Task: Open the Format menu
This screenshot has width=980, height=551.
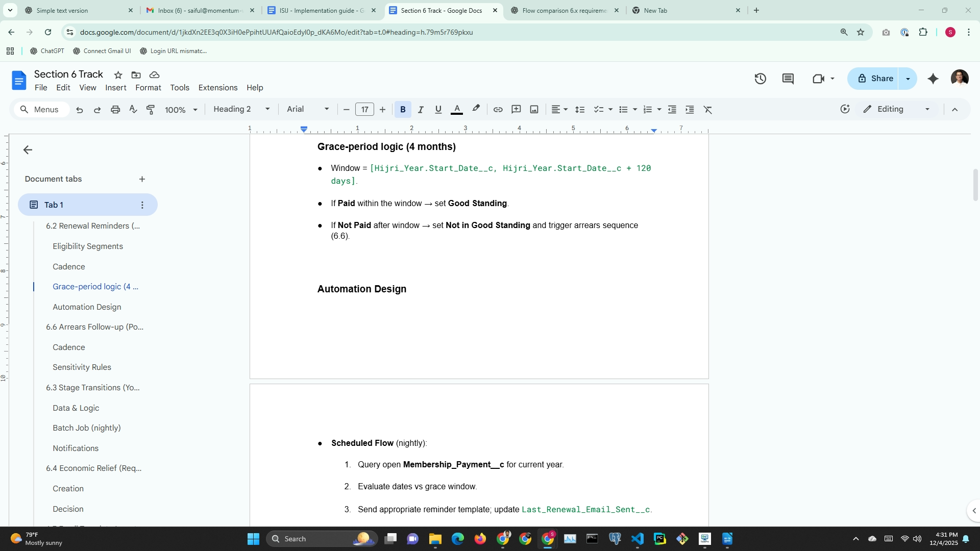Action: click(x=148, y=88)
